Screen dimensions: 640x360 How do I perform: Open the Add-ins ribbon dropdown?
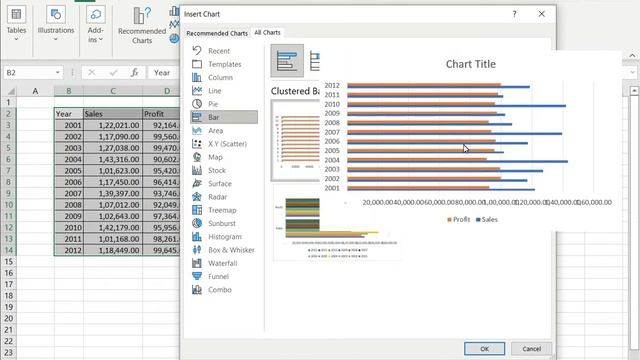coord(96,24)
